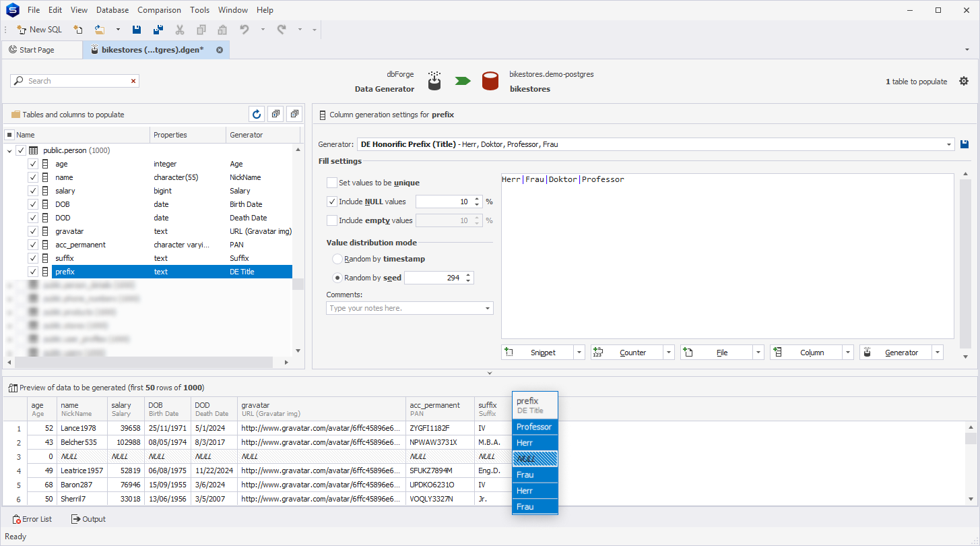Viewport: 980px width, 546px height.
Task: Click the expand all nodes icon
Action: (275, 115)
